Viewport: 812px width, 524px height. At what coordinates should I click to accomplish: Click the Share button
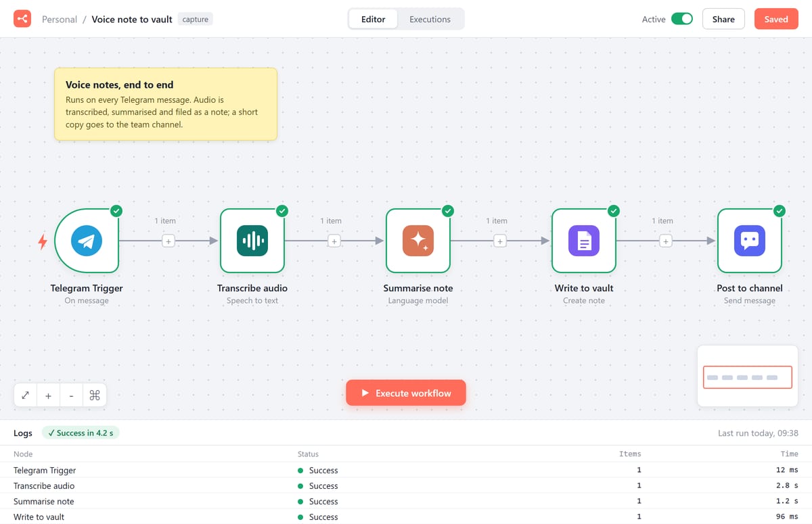(723, 19)
